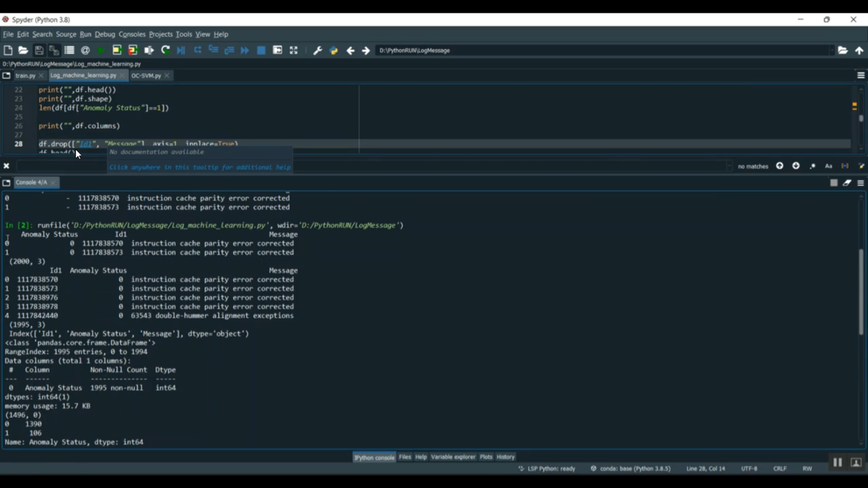Open the console pane options menu
The height and width of the screenshot is (488, 868).
coord(860,183)
